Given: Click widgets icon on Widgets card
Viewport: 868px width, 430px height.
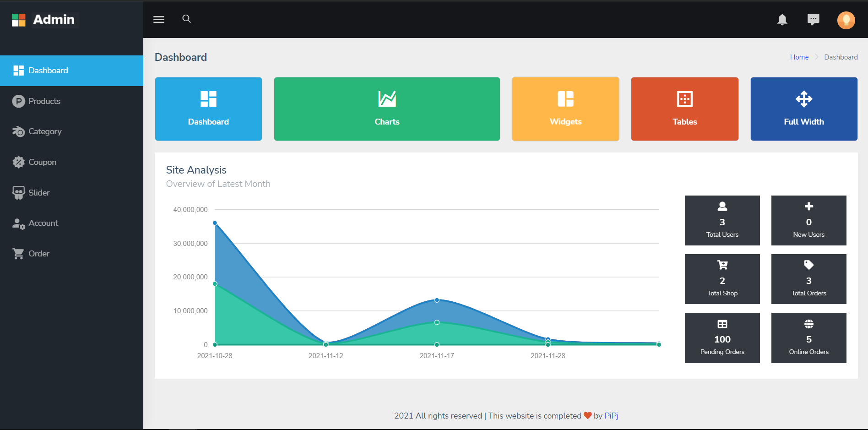Looking at the screenshot, I should 565,99.
